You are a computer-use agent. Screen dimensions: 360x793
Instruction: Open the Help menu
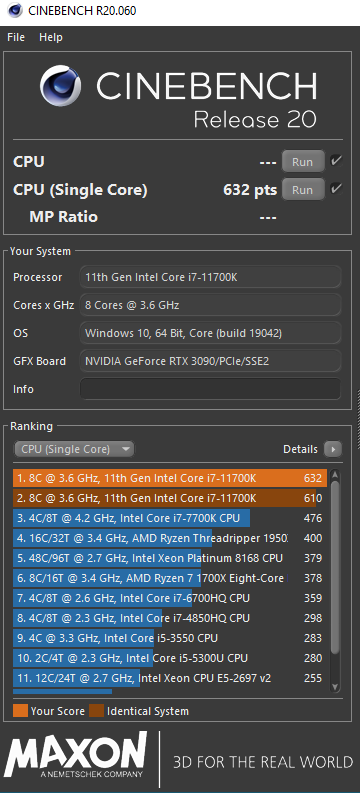click(x=51, y=37)
